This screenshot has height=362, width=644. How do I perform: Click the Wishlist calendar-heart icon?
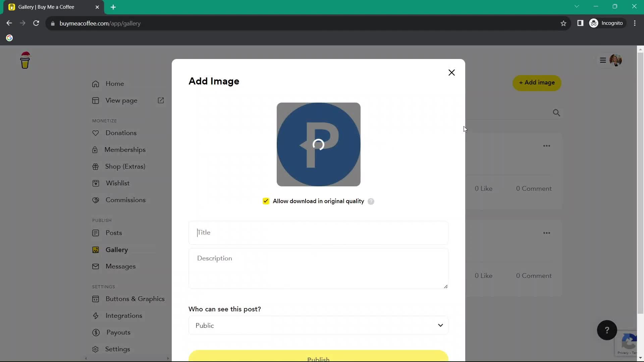point(96,183)
